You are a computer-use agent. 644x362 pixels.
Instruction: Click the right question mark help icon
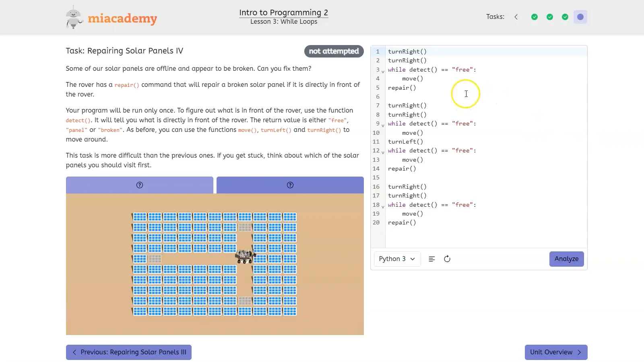point(290,185)
